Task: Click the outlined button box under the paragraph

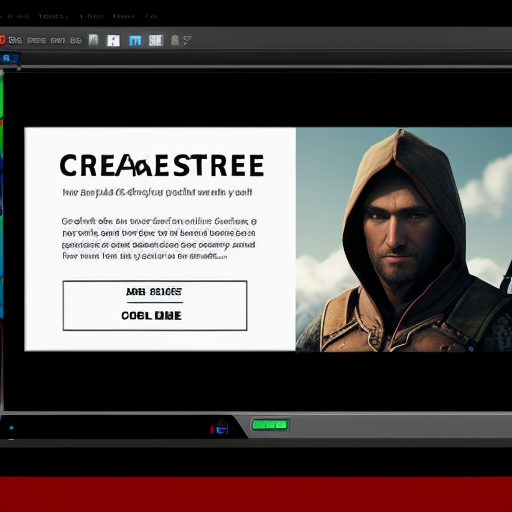Action: [155, 305]
